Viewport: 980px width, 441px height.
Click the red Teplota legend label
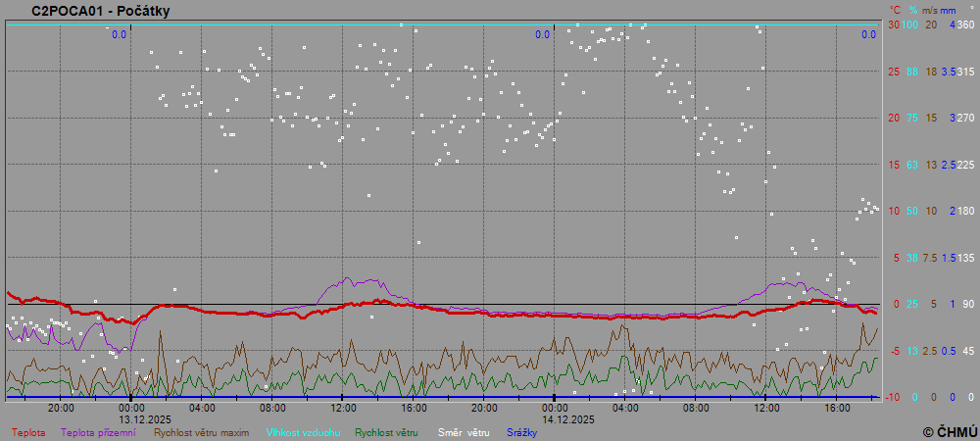coord(28,432)
